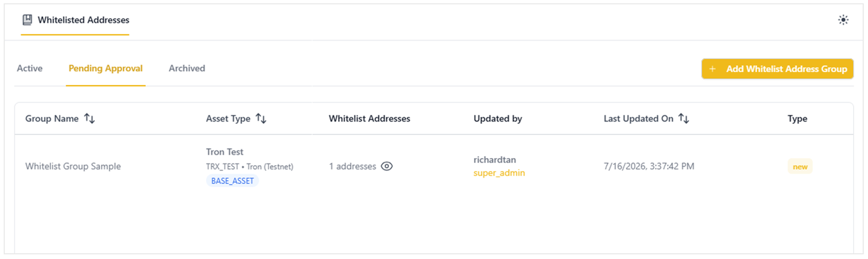The height and width of the screenshot is (259, 868).
Task: Open the Archived tab
Action: coord(187,68)
